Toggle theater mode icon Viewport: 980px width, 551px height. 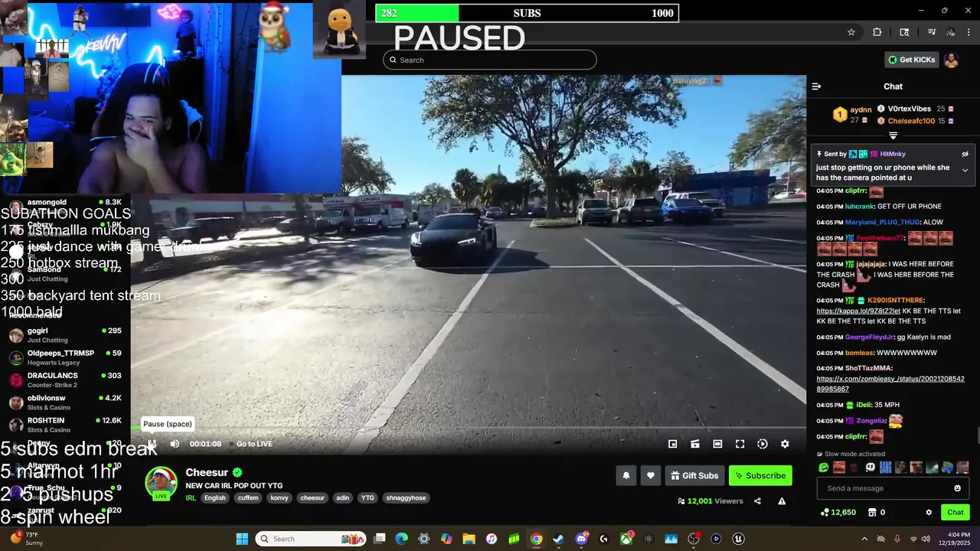[x=717, y=444]
